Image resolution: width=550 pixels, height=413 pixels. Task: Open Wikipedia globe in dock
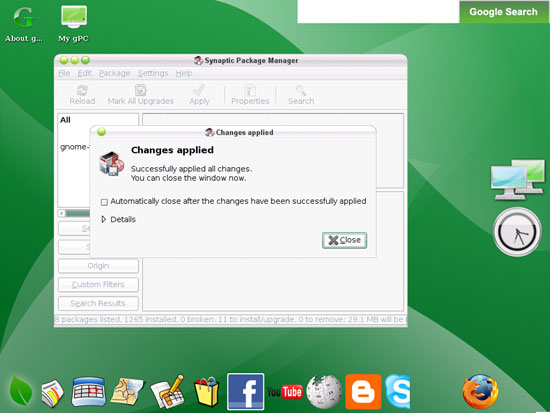[x=323, y=392]
